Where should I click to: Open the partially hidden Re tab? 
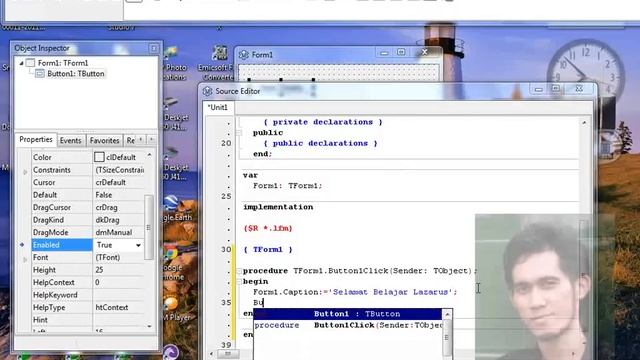[x=130, y=140]
